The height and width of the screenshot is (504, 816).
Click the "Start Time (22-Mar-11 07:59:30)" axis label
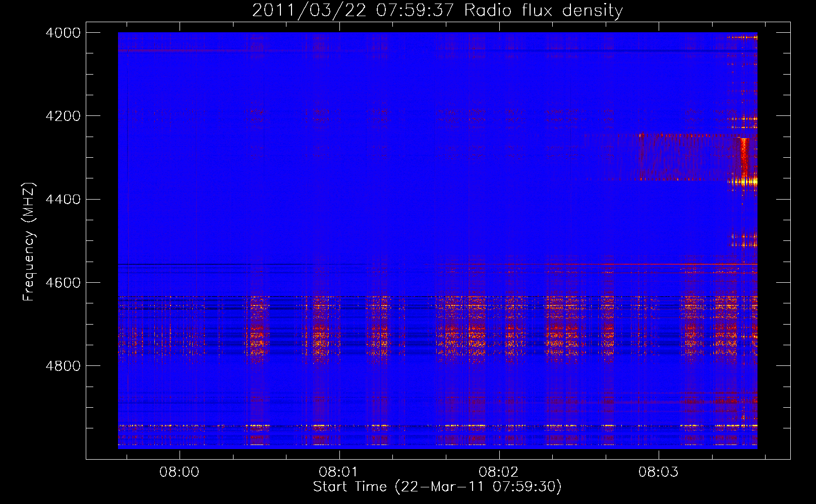click(437, 487)
